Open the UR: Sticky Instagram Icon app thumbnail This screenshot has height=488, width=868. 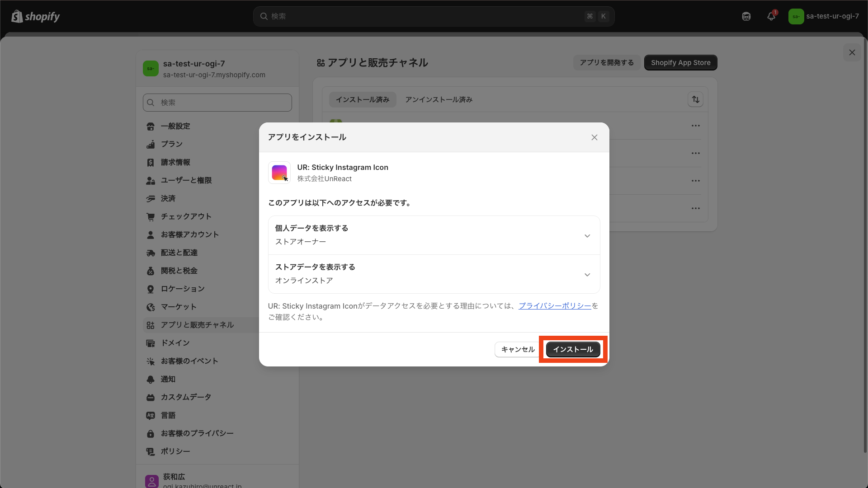pyautogui.click(x=279, y=173)
